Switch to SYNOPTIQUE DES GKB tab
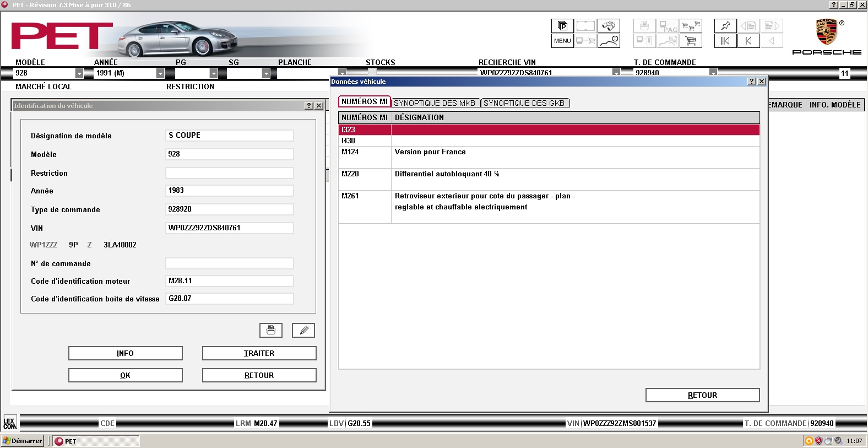This screenshot has height=448, width=868. (524, 103)
